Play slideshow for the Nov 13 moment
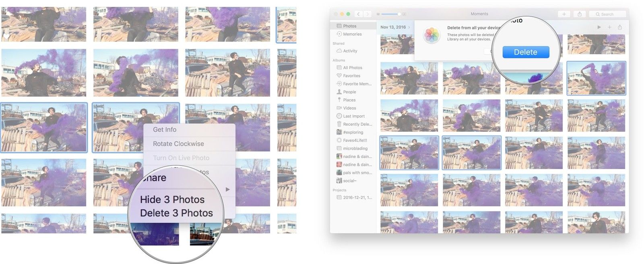This screenshot has height=264, width=644. tap(599, 27)
